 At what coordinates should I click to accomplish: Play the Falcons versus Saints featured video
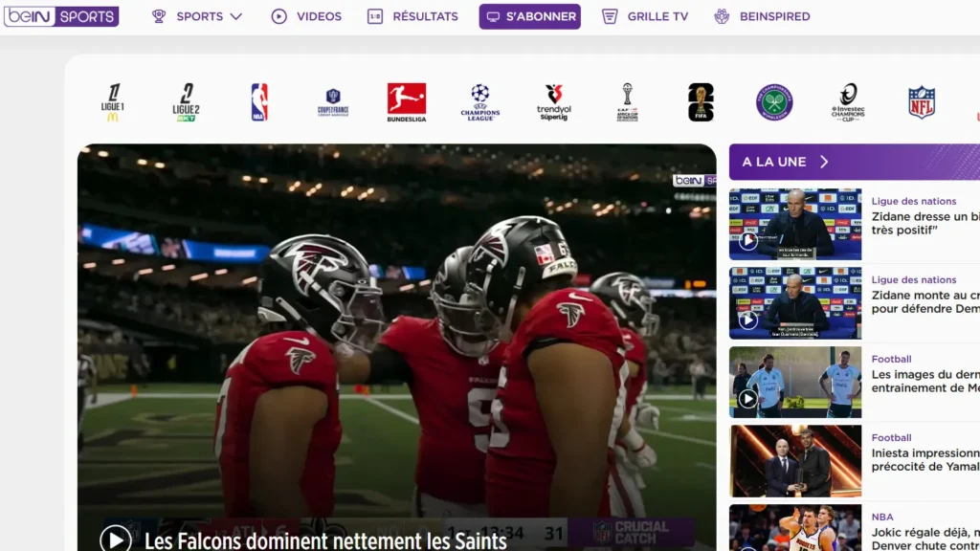click(x=116, y=539)
